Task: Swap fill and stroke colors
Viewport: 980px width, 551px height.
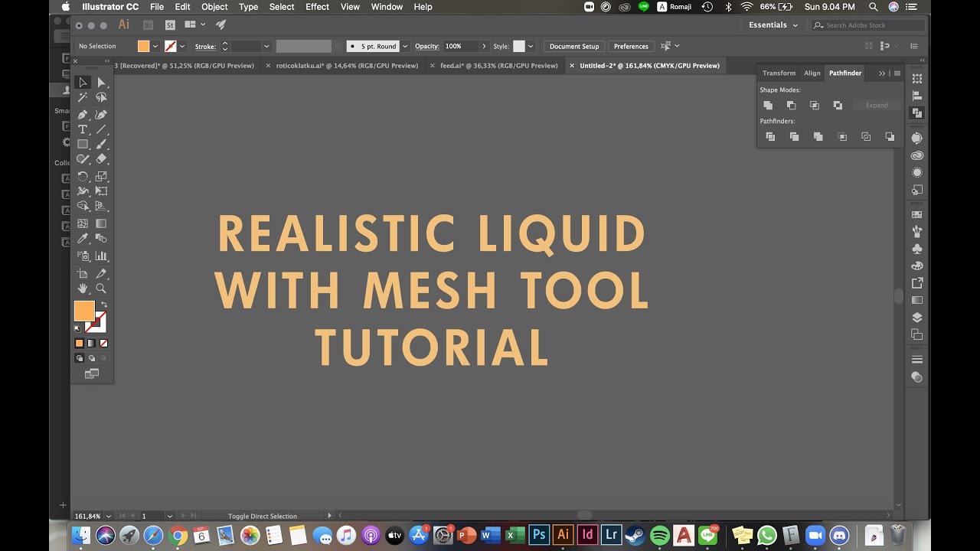Action: [104, 305]
